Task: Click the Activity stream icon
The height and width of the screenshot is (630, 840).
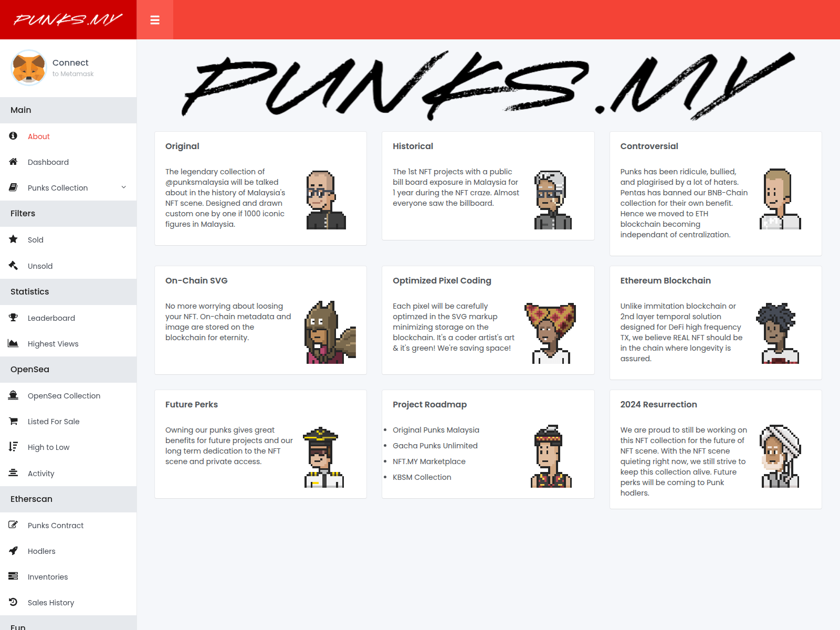Action: tap(13, 473)
